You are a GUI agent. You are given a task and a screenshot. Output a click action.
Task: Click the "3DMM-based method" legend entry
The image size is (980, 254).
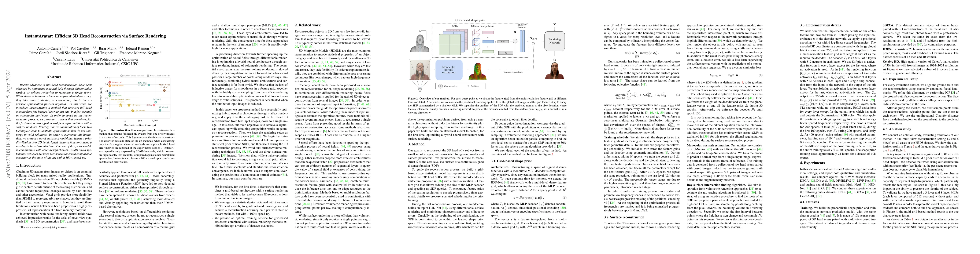pyautogui.click(x=132, y=76)
